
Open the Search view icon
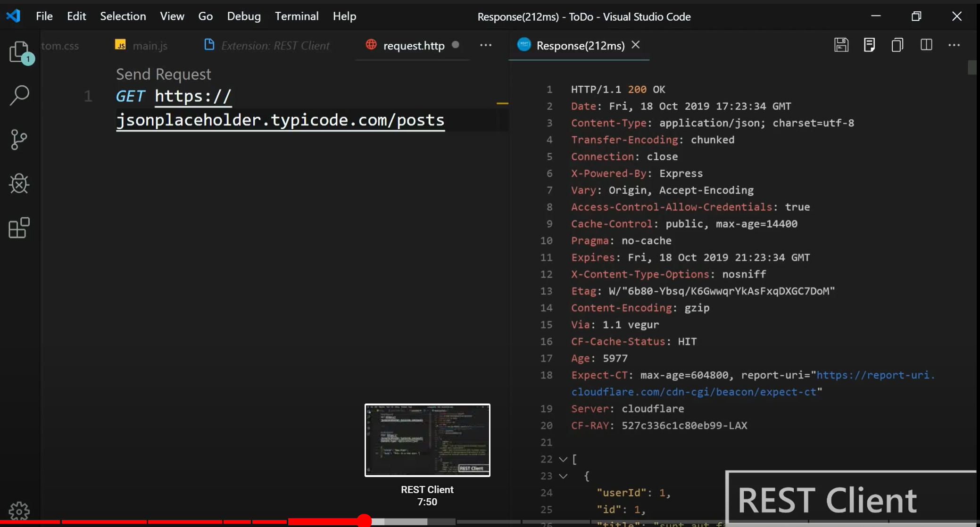pyautogui.click(x=19, y=95)
